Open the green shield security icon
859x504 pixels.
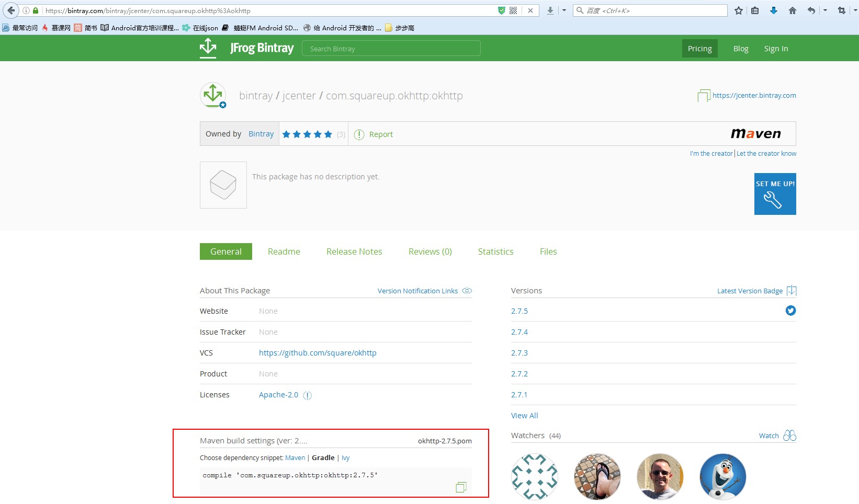click(x=501, y=10)
